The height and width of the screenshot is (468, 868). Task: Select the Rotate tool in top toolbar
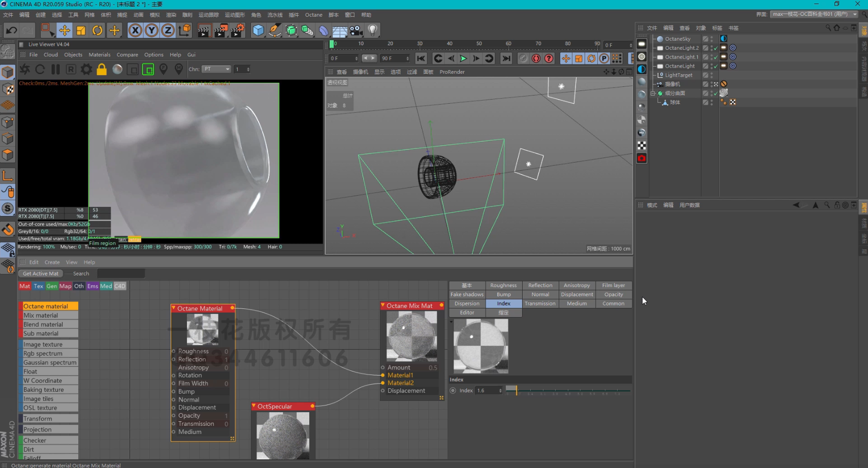(97, 30)
